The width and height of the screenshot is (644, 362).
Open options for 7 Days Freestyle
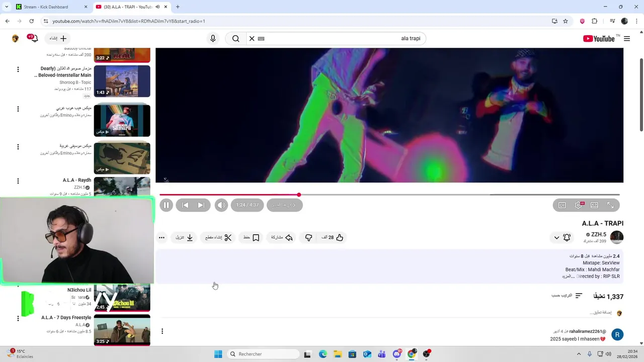(18, 318)
